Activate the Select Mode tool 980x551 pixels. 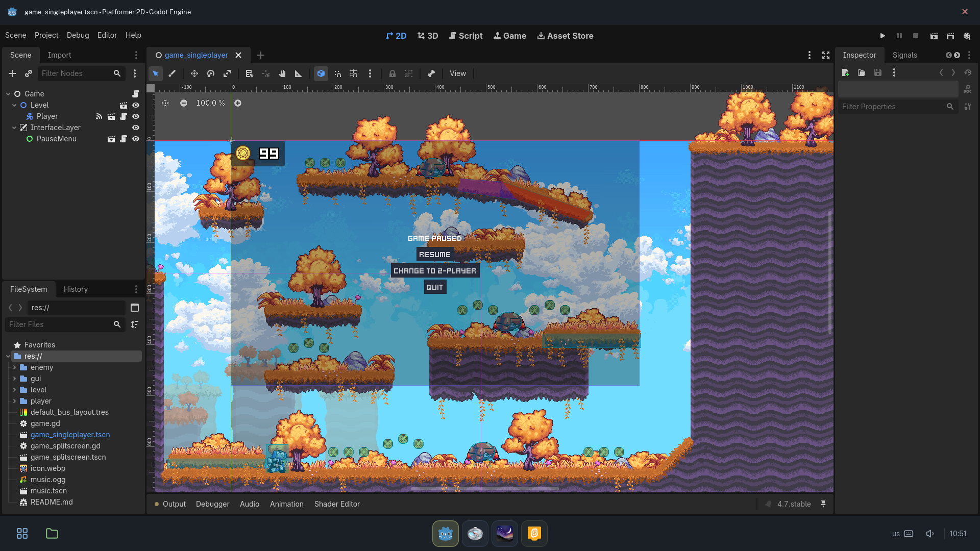(x=156, y=73)
